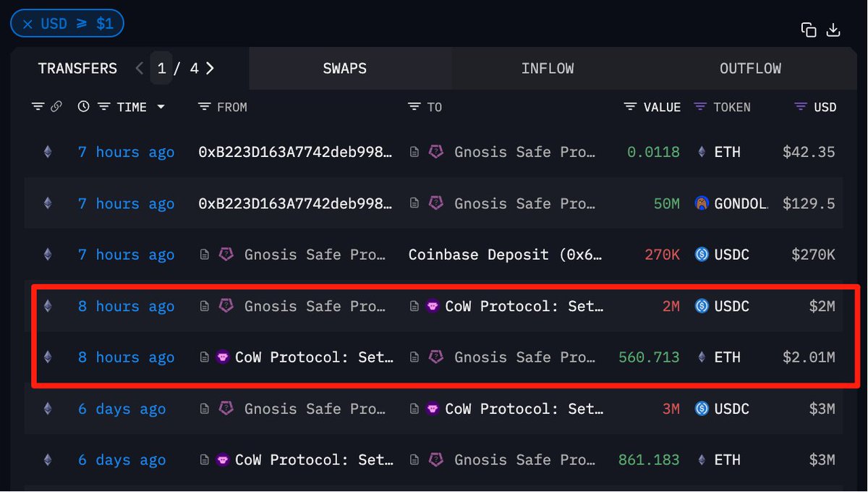Image resolution: width=868 pixels, height=492 pixels.
Task: Open address 0xB223D163A7742deb998 in ETH row
Action: (x=296, y=152)
